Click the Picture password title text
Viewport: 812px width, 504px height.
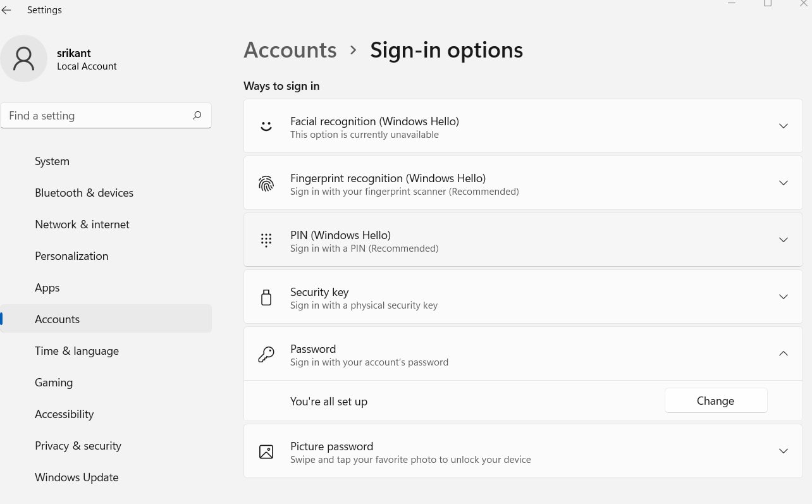pyautogui.click(x=331, y=446)
